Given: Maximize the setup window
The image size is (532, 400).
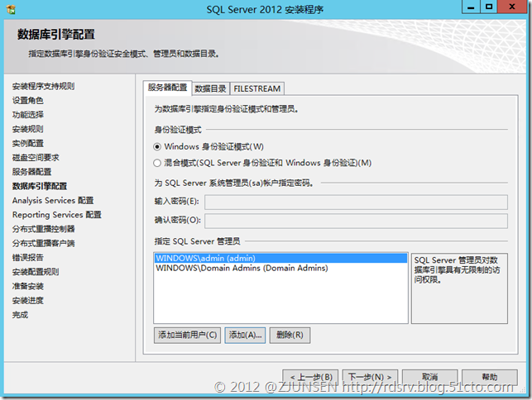Looking at the screenshot, I should click(x=489, y=7).
